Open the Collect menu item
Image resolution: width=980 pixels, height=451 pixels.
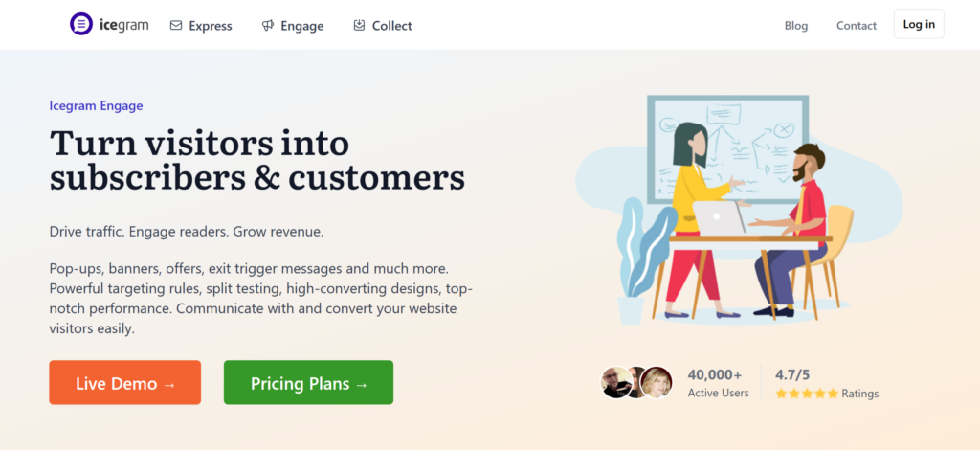click(x=383, y=26)
